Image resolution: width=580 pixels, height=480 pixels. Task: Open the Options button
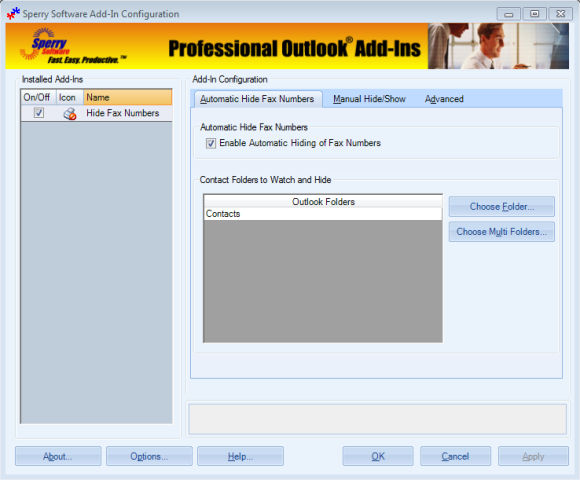[149, 456]
